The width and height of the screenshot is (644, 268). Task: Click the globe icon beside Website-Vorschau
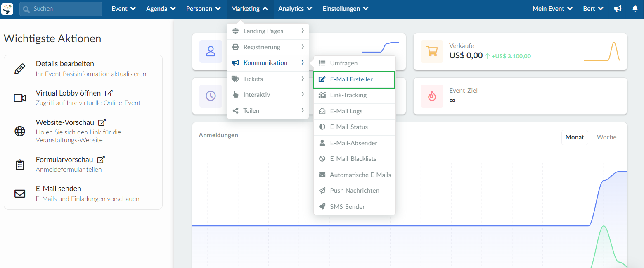click(x=20, y=131)
